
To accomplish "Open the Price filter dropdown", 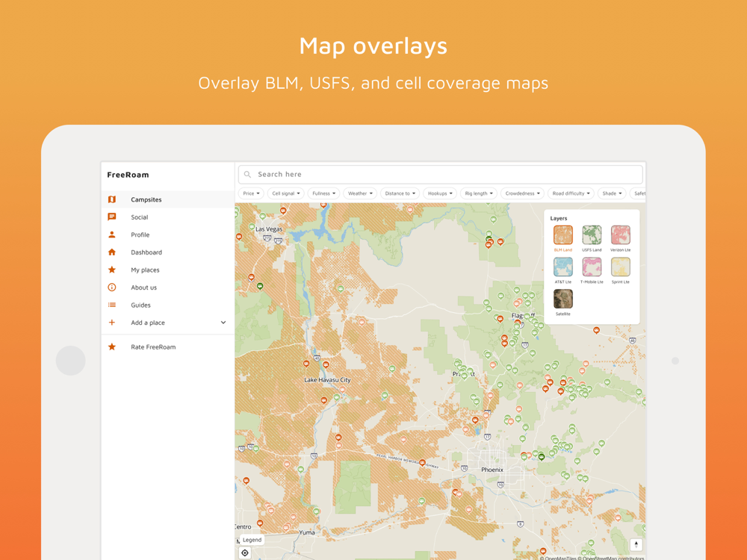I will [251, 193].
